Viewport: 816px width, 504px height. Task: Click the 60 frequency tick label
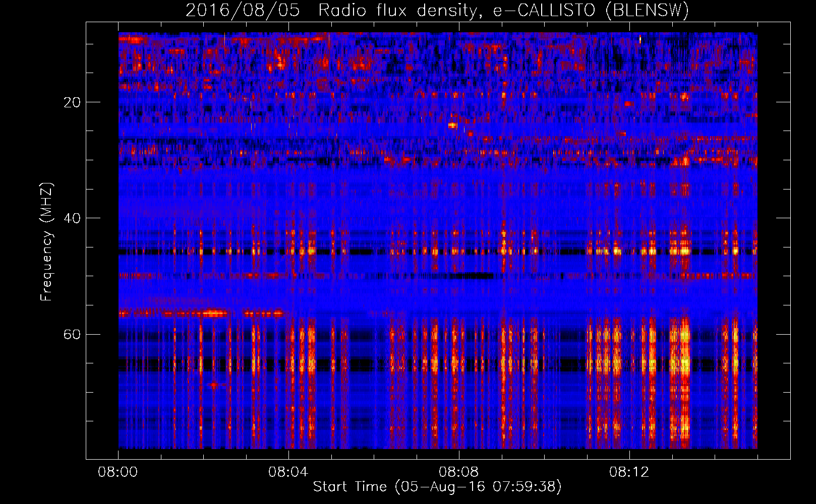tap(72, 334)
